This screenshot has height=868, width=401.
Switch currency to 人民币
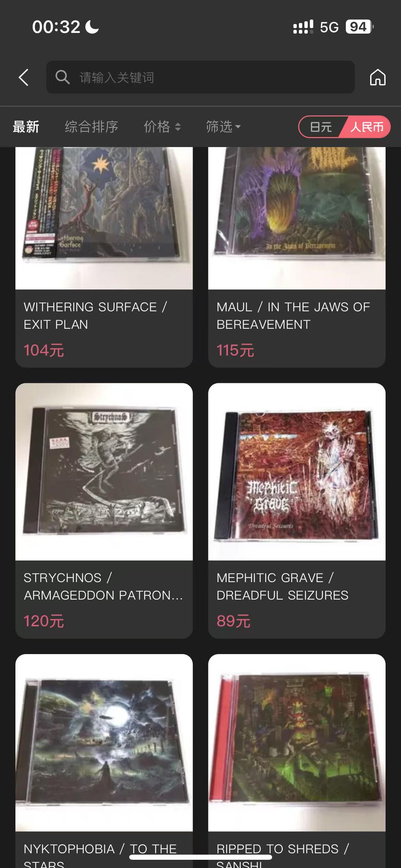point(366,127)
